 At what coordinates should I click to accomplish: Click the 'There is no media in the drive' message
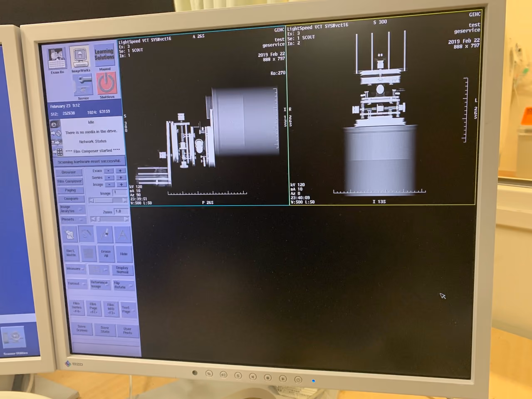point(91,132)
